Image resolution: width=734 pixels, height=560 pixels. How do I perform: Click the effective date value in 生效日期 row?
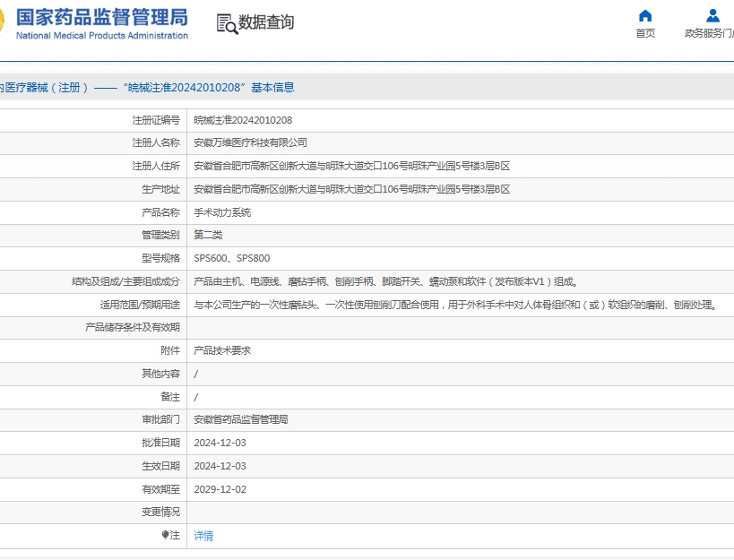(x=220, y=466)
